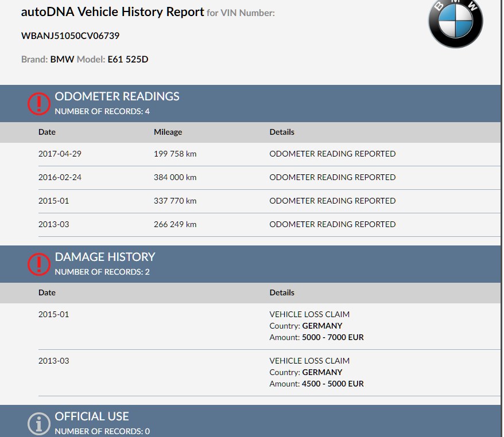
Task: Click the Date column header in Odometer Readings
Action: (47, 132)
